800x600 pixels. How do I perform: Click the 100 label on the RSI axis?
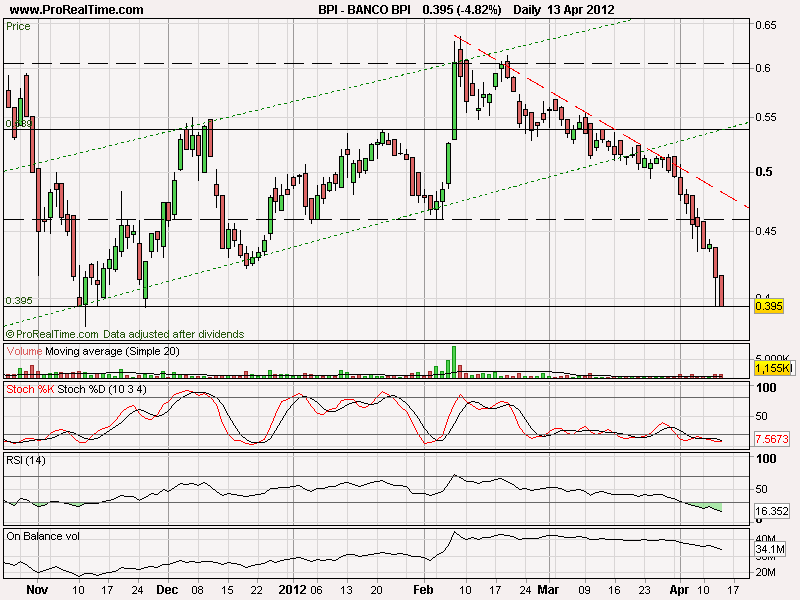point(766,459)
